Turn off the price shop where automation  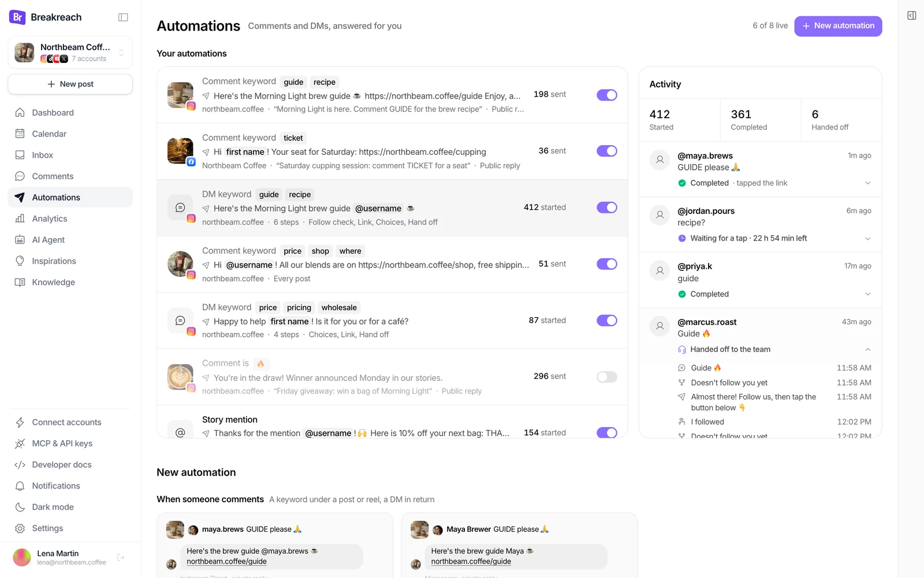pos(607,264)
